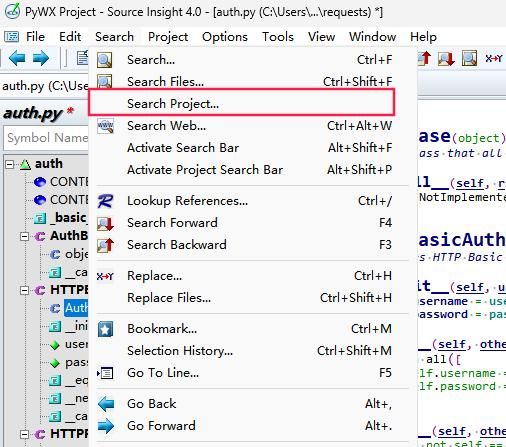Click the icon beside Search Forward menu entry
This screenshot has height=447, width=506.
tap(105, 223)
